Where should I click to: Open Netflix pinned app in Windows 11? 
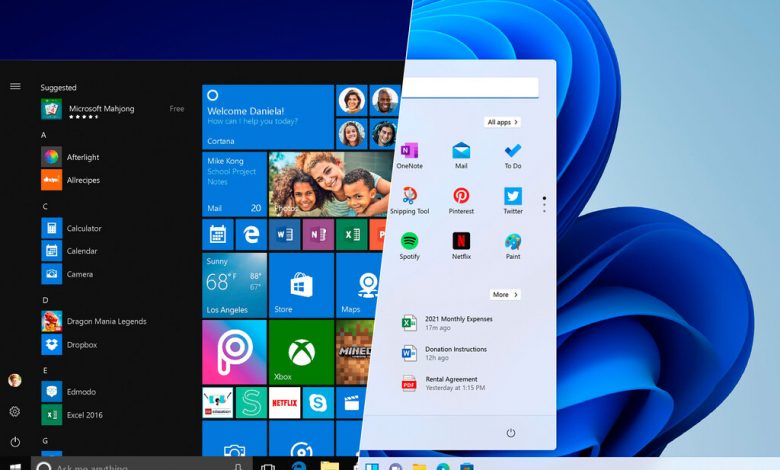[461, 246]
